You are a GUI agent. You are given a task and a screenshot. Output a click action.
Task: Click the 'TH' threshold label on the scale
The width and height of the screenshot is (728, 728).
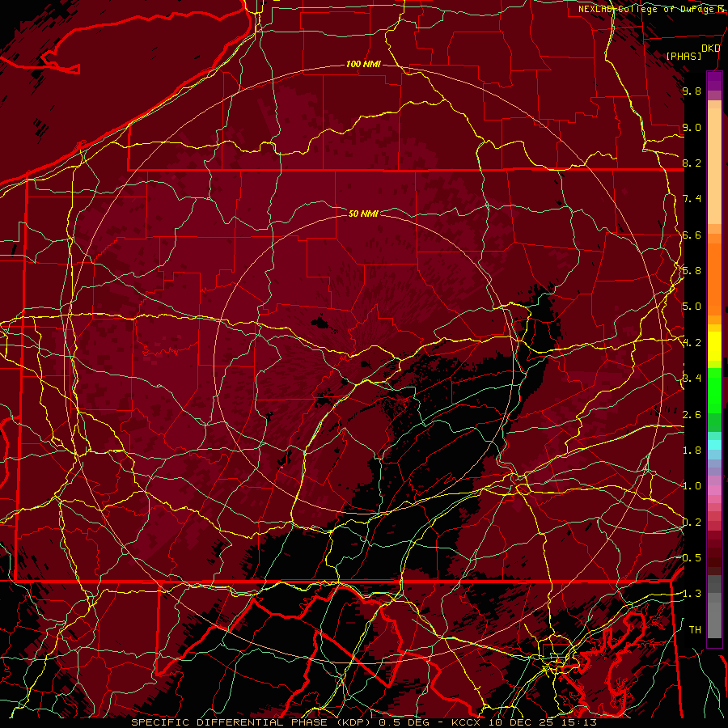point(695,629)
